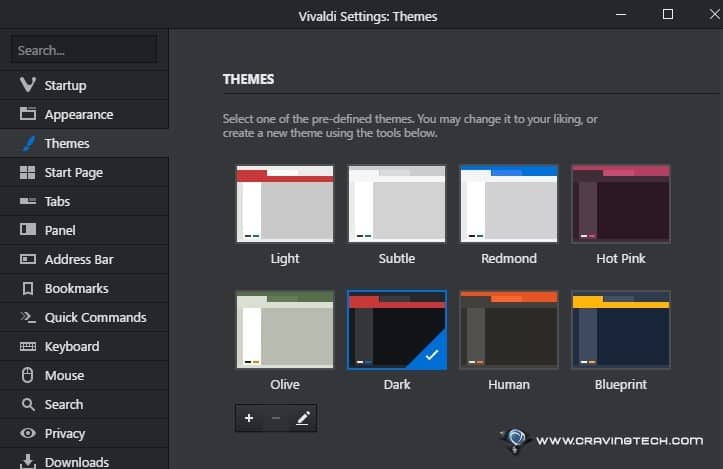Click the 'Blueprint' theme name
723x469 pixels.
(x=621, y=384)
